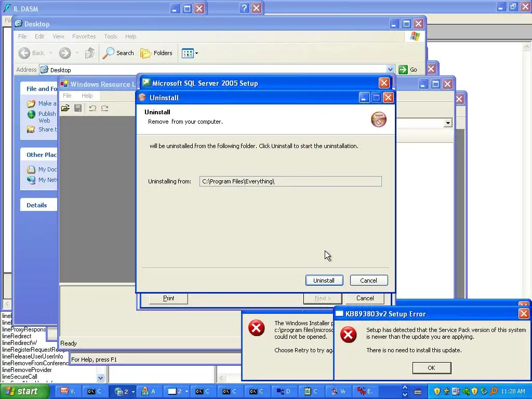Click the Details panel header

point(38,205)
